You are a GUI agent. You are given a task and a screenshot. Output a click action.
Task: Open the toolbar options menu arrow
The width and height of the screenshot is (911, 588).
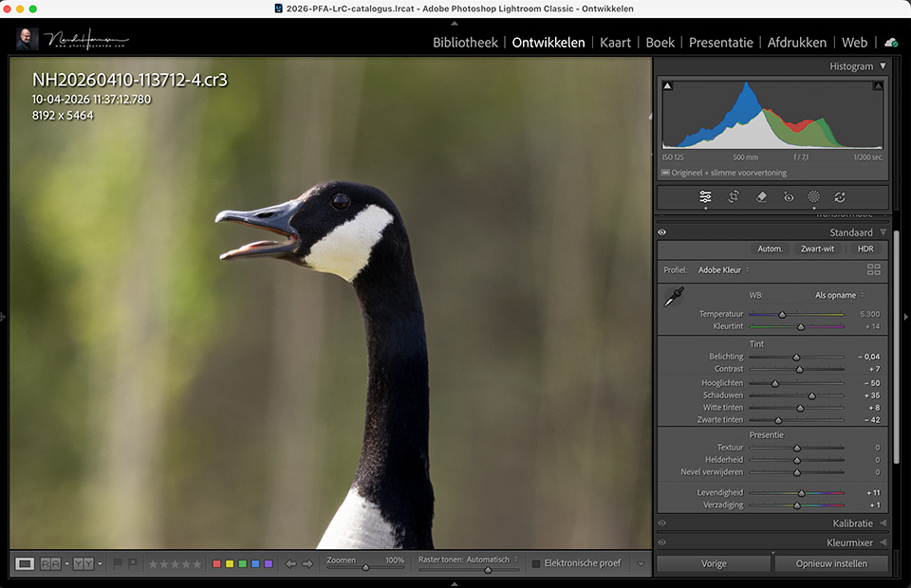pos(641,563)
